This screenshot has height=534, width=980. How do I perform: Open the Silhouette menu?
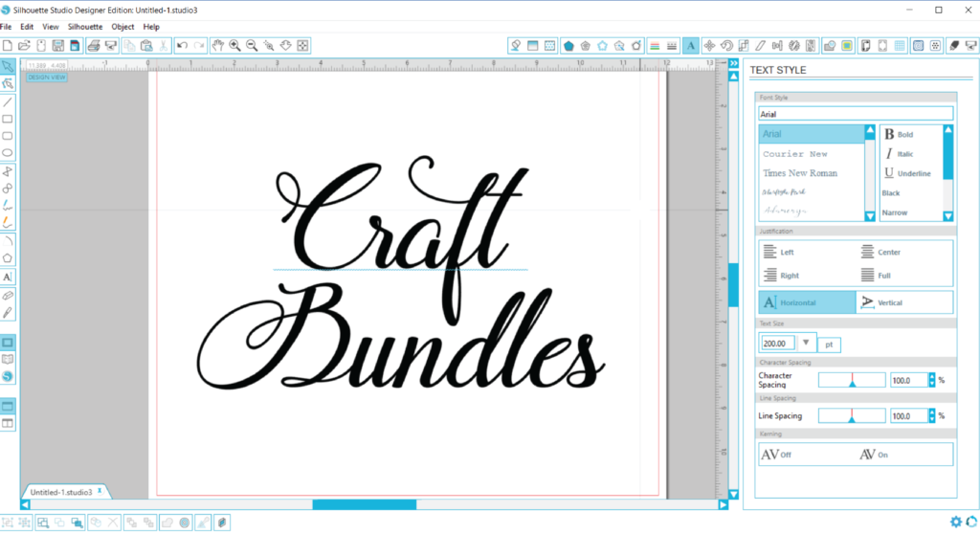click(85, 27)
